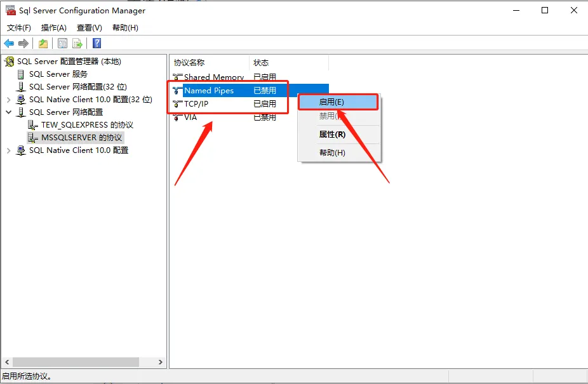Open the 帮助(H) menu in menu bar

pos(125,28)
